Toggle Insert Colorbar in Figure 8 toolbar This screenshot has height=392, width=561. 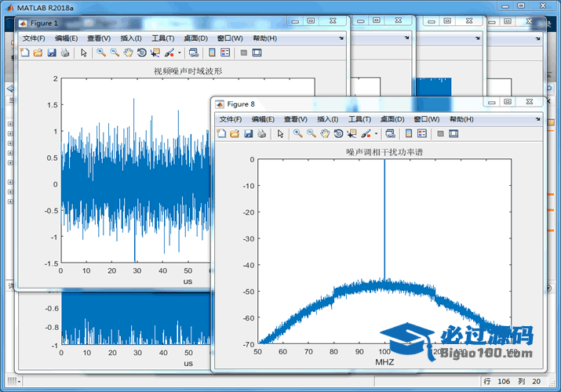408,134
